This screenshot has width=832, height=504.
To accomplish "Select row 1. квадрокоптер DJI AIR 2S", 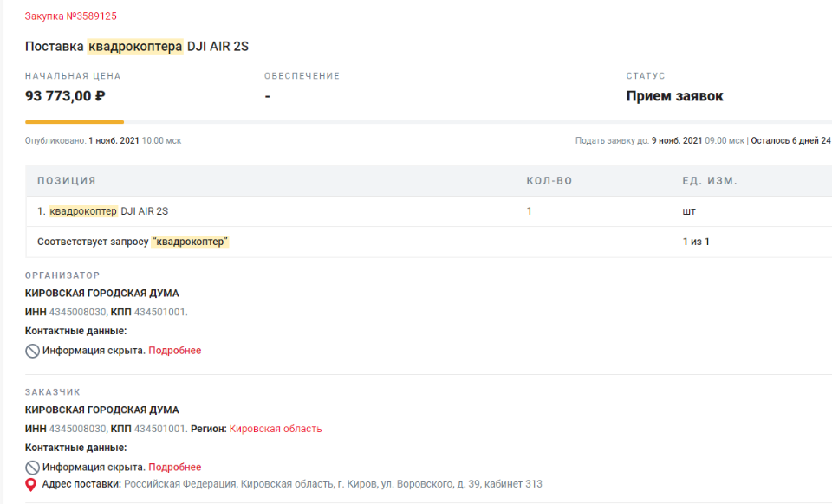I will tap(429, 211).
